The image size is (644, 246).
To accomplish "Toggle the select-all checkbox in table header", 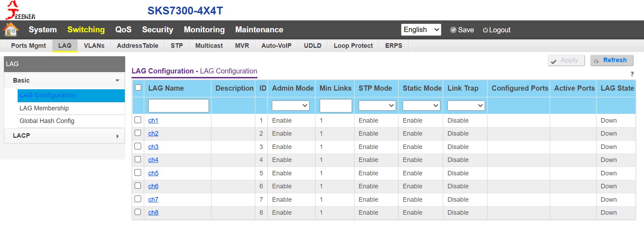I will click(138, 88).
